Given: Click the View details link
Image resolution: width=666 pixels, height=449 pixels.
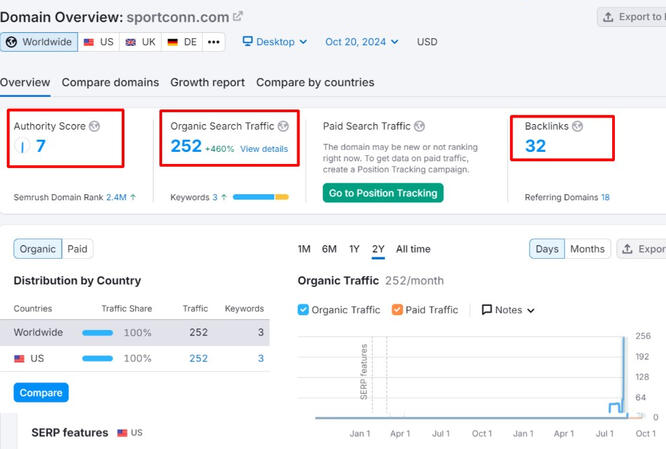Looking at the screenshot, I should click(263, 149).
